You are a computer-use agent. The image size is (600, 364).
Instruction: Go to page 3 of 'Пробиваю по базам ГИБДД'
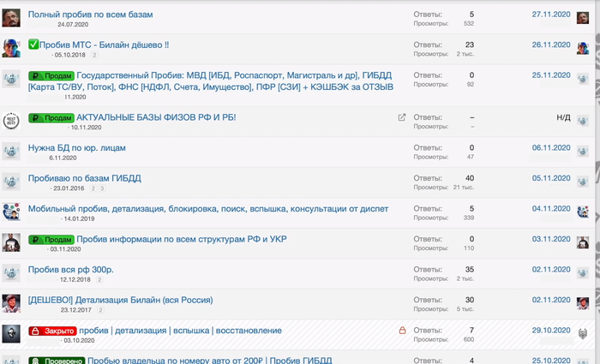[102, 188]
